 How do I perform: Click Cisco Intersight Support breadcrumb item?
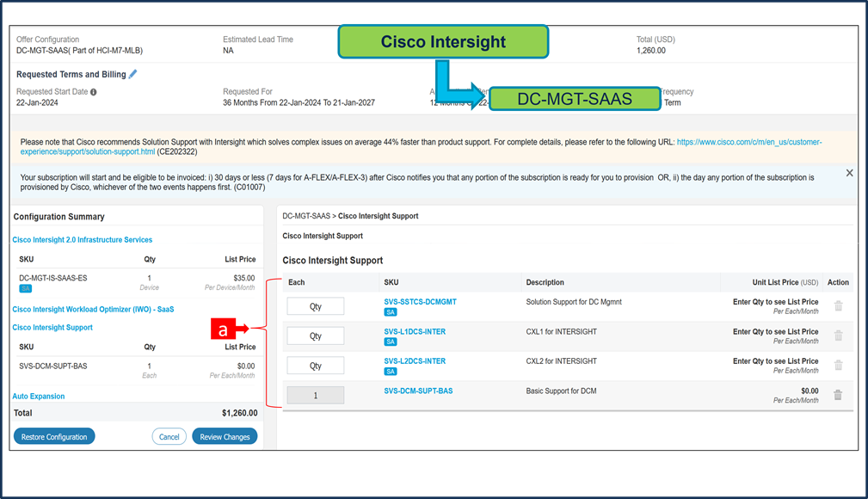point(379,216)
